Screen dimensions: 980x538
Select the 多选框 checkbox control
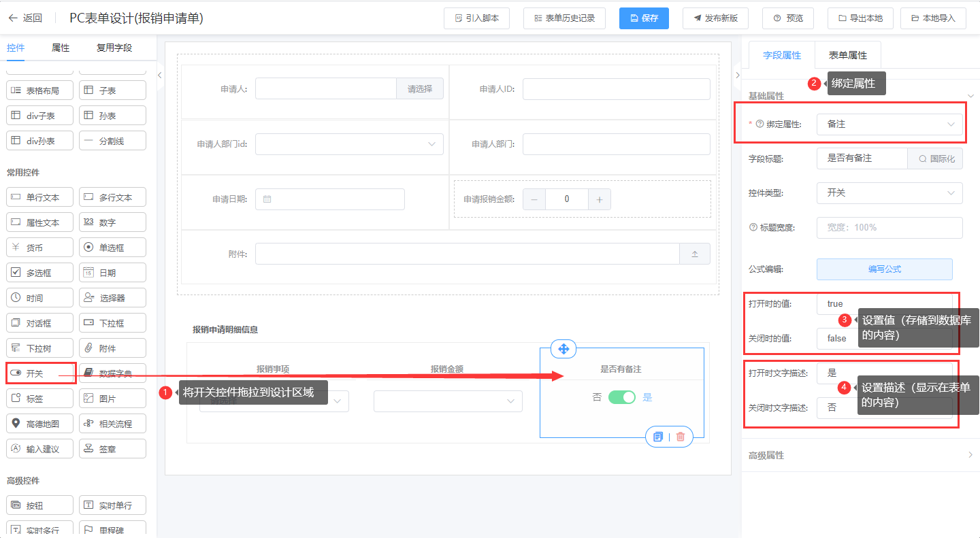point(39,273)
